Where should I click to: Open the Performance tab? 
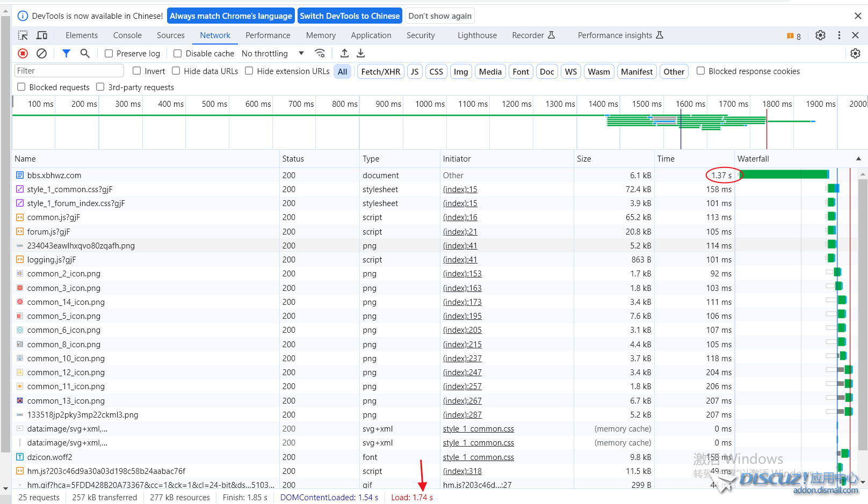[x=267, y=35]
